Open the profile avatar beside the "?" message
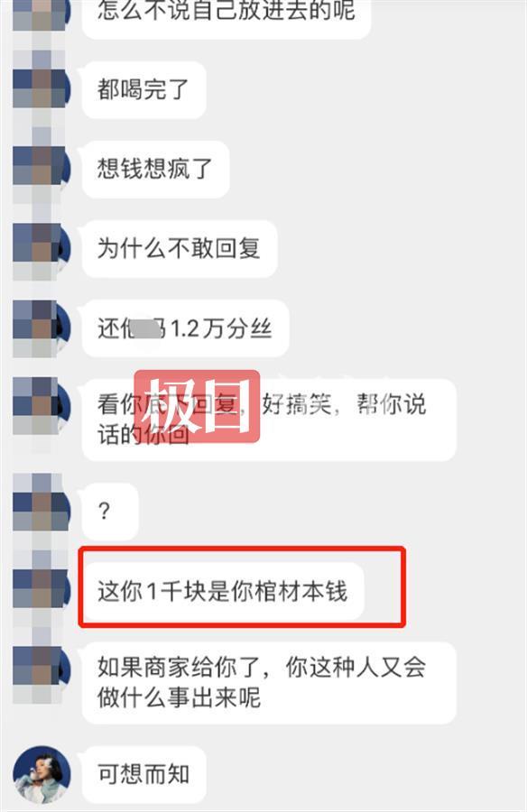This screenshot has height=812, width=527. tap(42, 512)
